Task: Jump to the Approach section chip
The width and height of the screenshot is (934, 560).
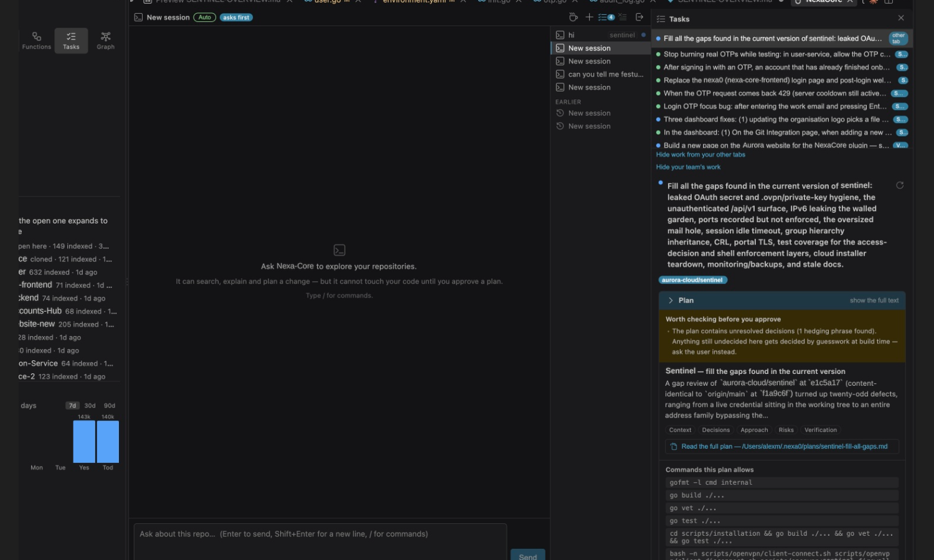Action: 754,430
